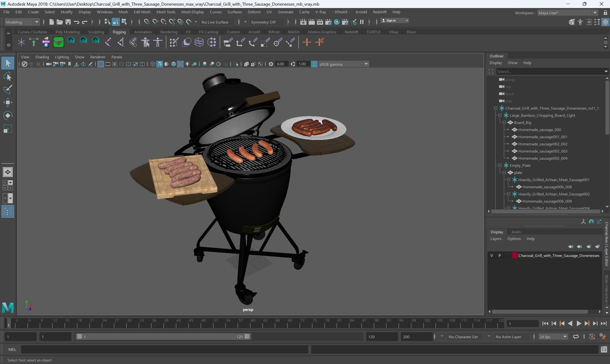
Task: Click the Auto keyframe toggle icon
Action: click(592, 336)
